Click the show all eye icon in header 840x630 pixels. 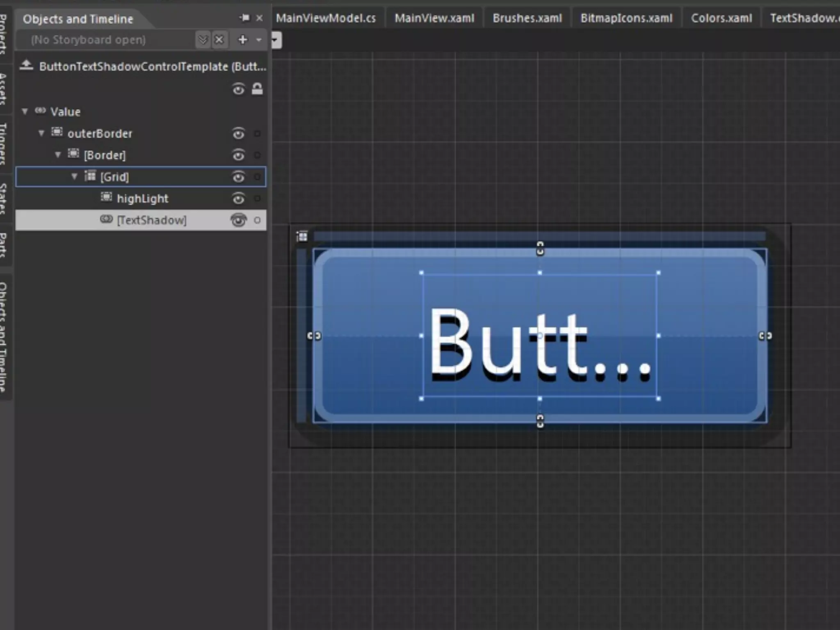(238, 89)
